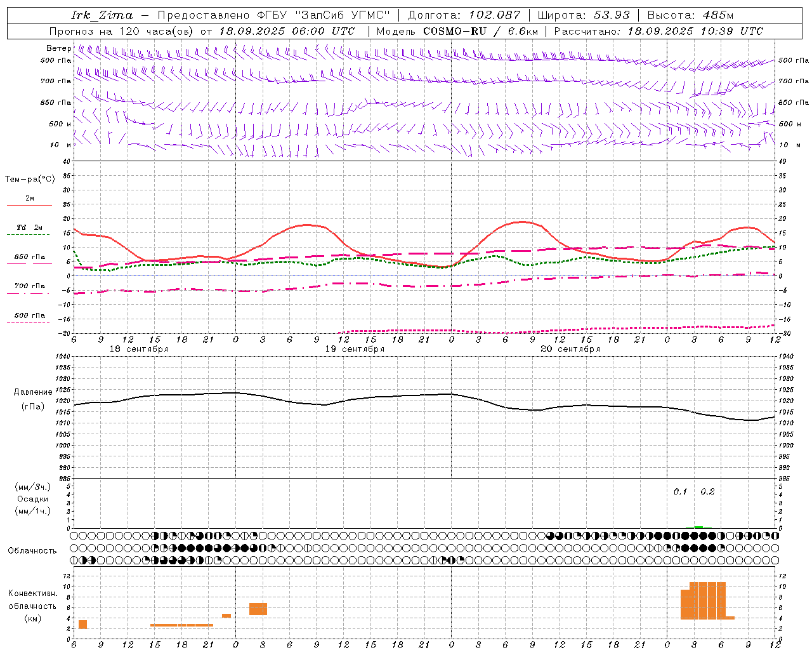Click the '18 сентября' date label

pos(139,349)
